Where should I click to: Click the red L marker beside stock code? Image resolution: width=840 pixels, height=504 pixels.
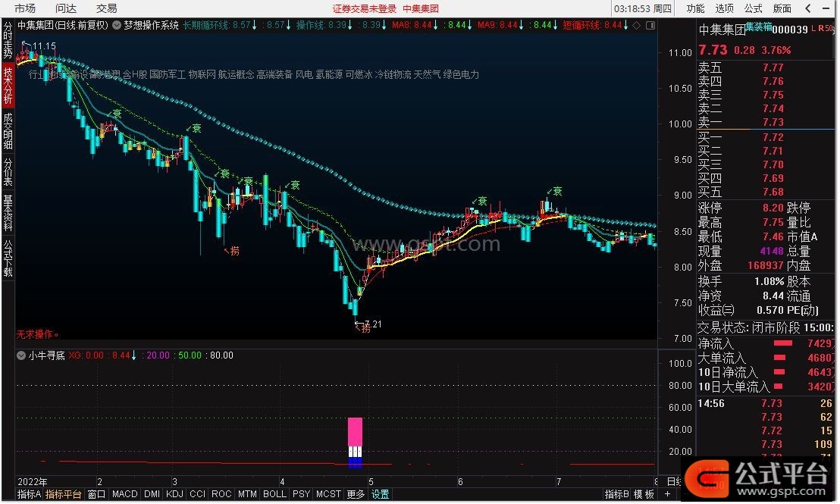click(x=813, y=28)
